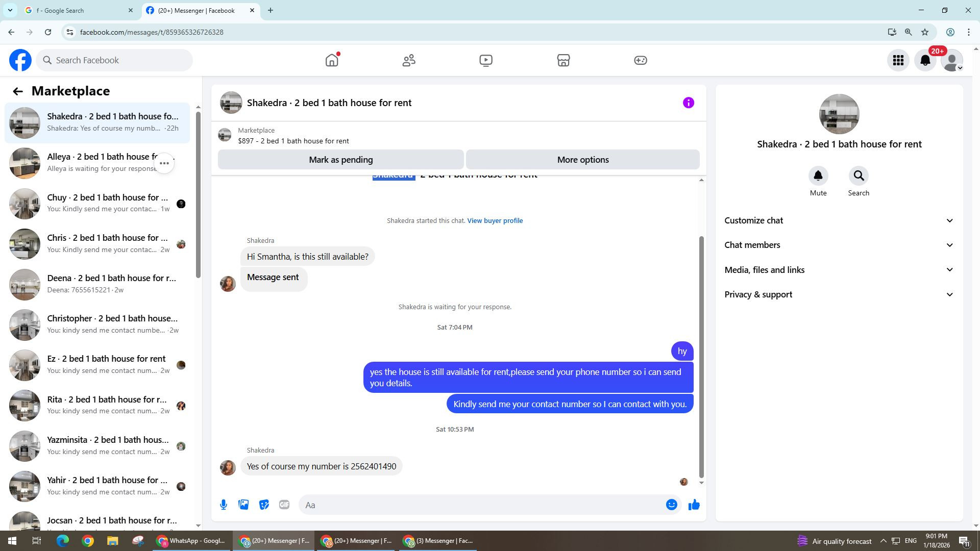
Task: Mute this conversation
Action: click(x=818, y=176)
